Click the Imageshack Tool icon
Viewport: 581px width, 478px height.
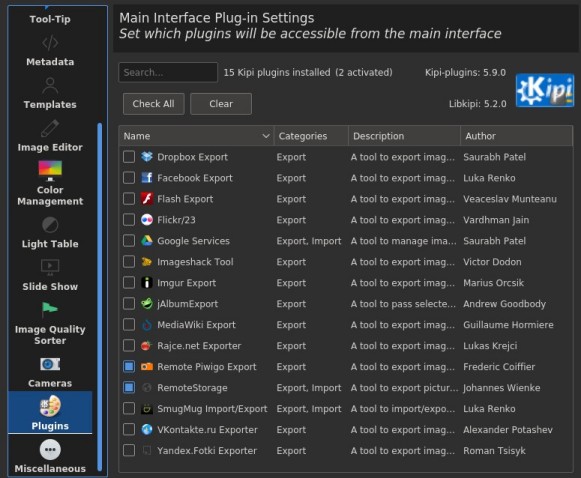click(147, 262)
